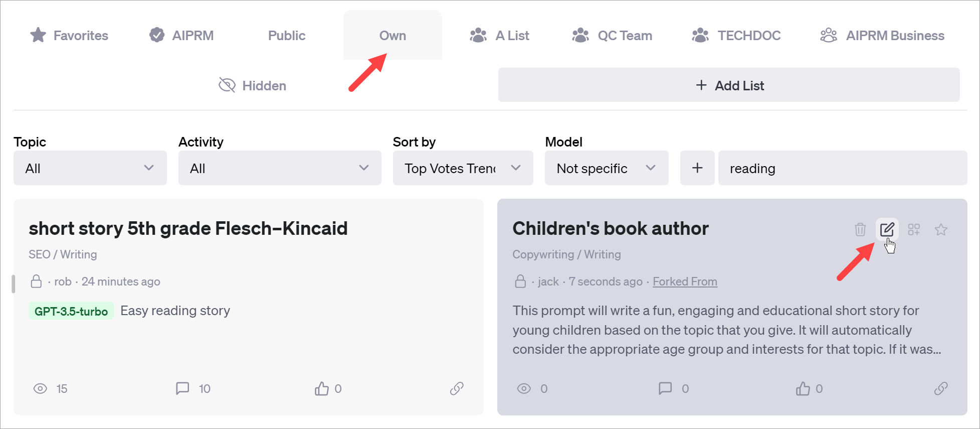Image resolution: width=980 pixels, height=429 pixels.
Task: Thumbs up Children's book author prompt
Action: point(803,388)
